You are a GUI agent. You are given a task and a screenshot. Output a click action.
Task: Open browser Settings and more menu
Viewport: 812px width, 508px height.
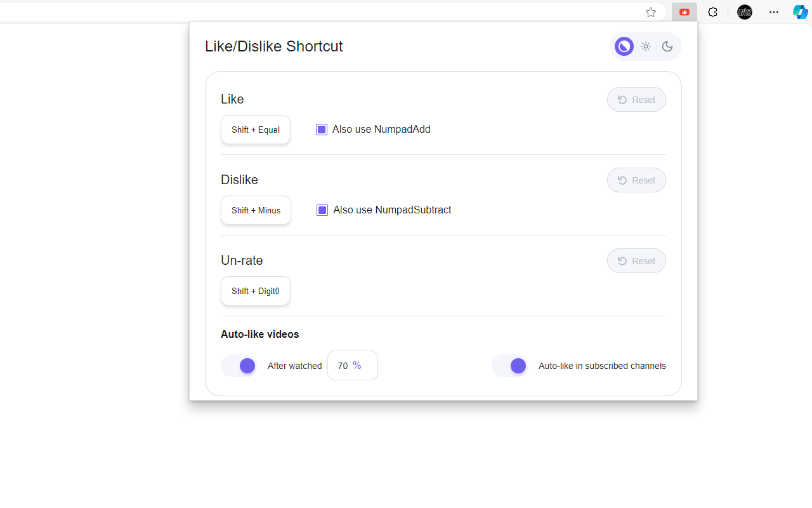click(x=774, y=12)
